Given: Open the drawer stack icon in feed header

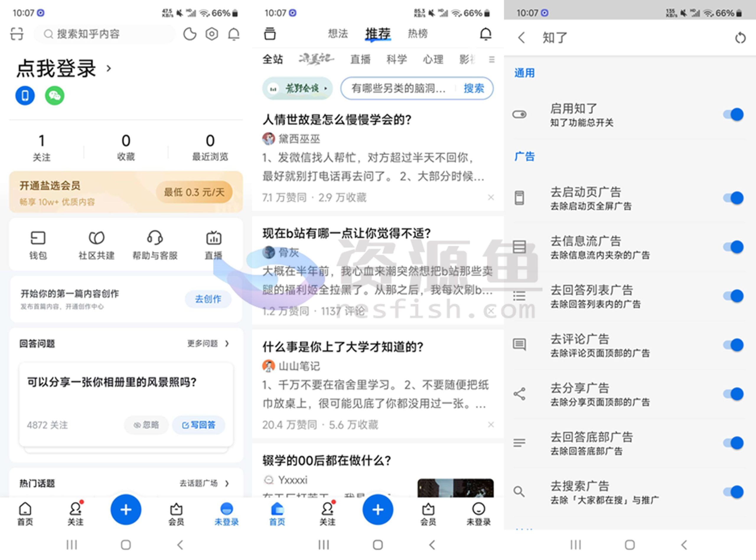Looking at the screenshot, I should coord(270,34).
